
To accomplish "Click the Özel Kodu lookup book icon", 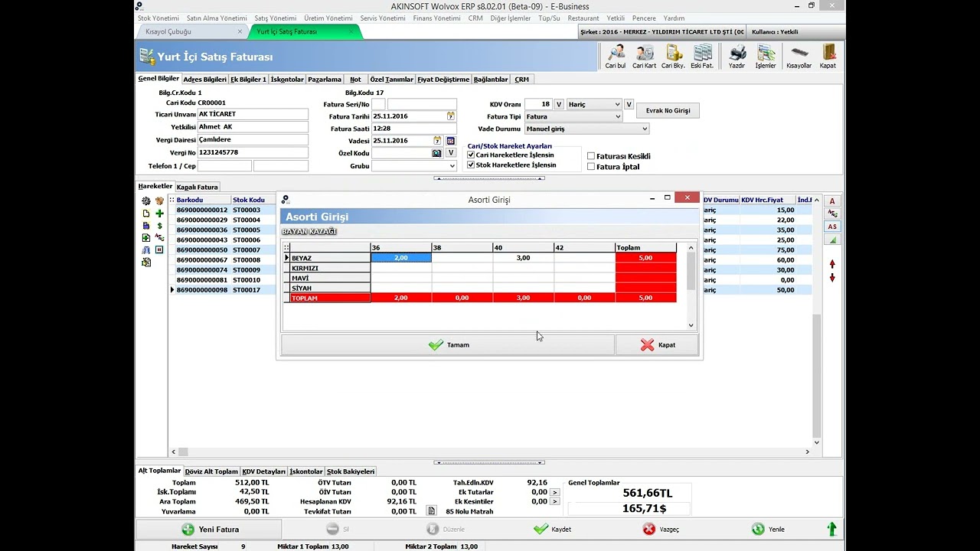I will [436, 153].
